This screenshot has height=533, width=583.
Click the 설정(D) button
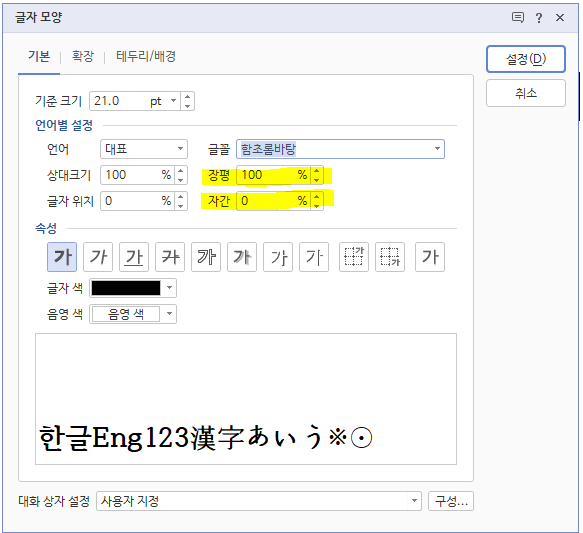(526, 59)
